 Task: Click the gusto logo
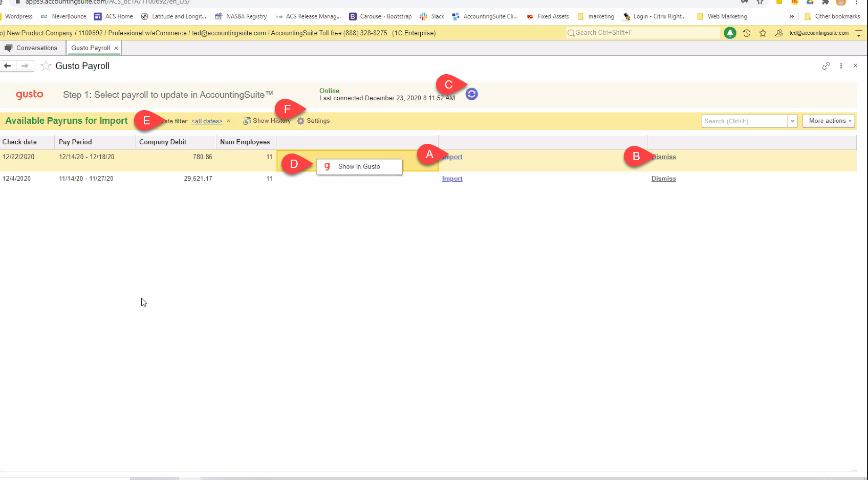tap(30, 94)
